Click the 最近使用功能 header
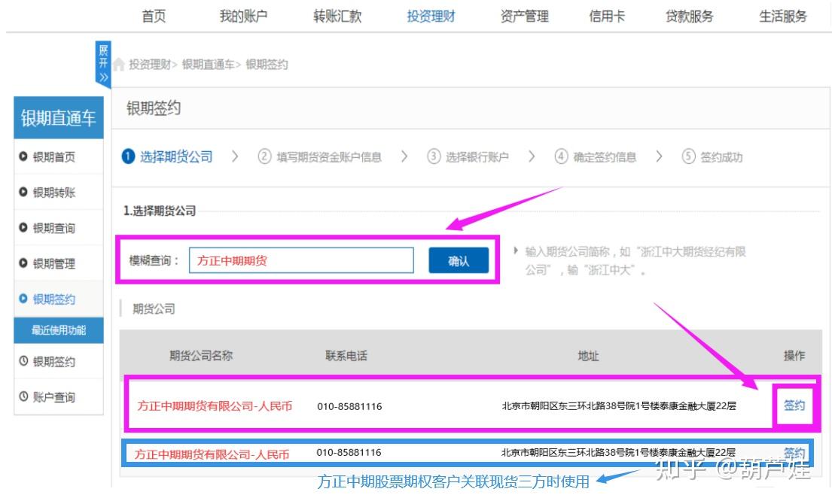This screenshot has width=832, height=504. (59, 330)
